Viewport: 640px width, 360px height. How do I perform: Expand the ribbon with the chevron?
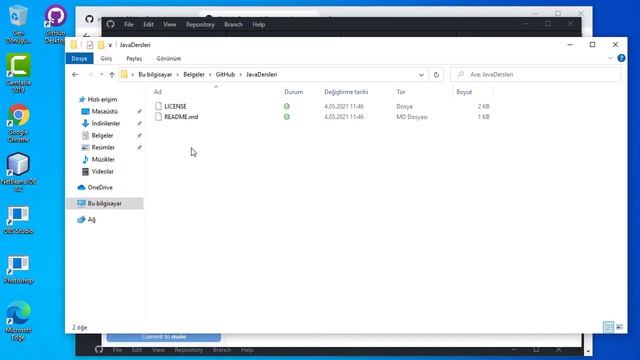610,58
